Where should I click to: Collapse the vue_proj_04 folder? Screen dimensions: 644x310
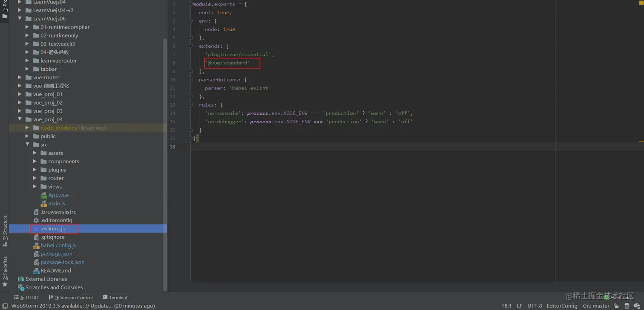click(x=20, y=119)
